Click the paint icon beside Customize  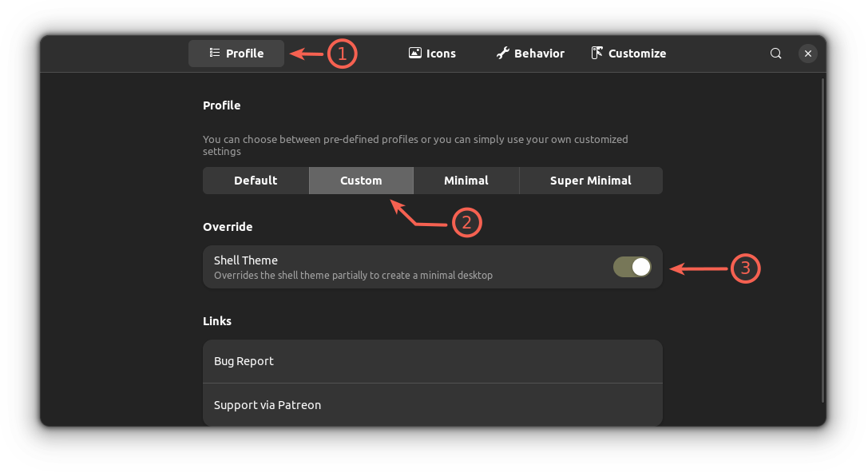(x=597, y=54)
